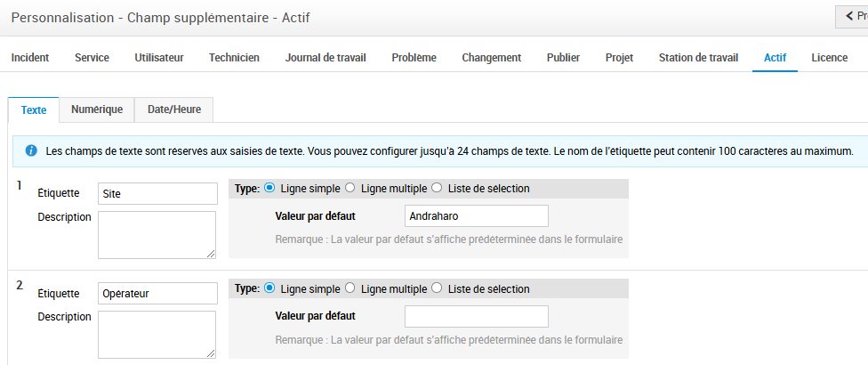Click the default value field containing Andraharo
This screenshot has width=868, height=365.
point(476,216)
